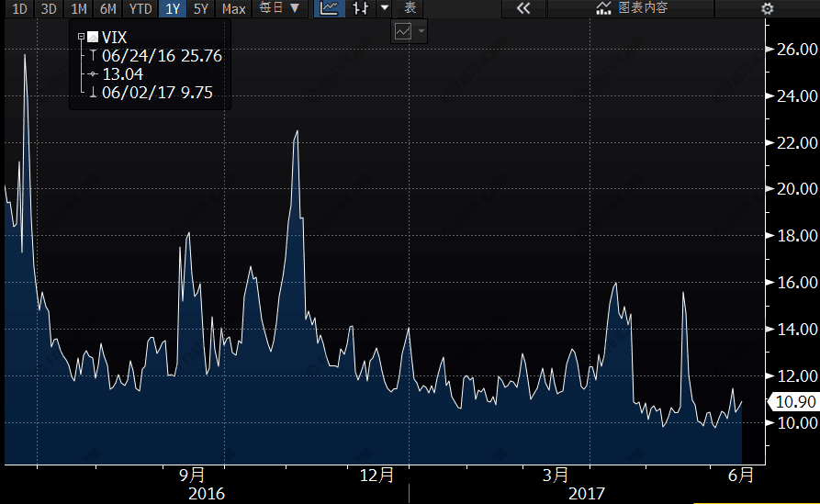Choose the YTD range tab
Image resolution: width=820 pixels, height=504 pixels.
tap(140, 9)
